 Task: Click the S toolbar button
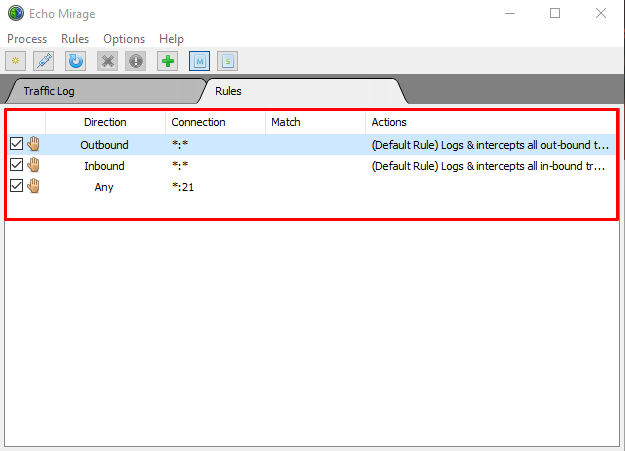(228, 61)
